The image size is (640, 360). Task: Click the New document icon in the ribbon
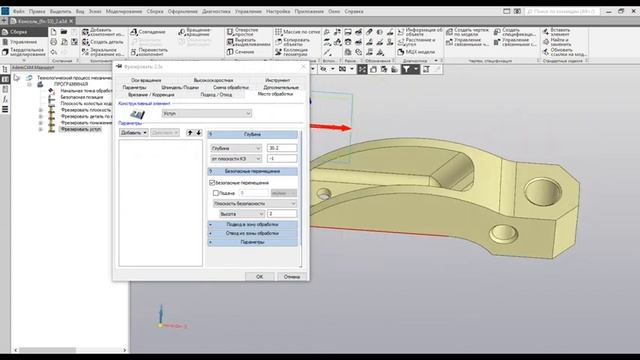tap(53, 32)
